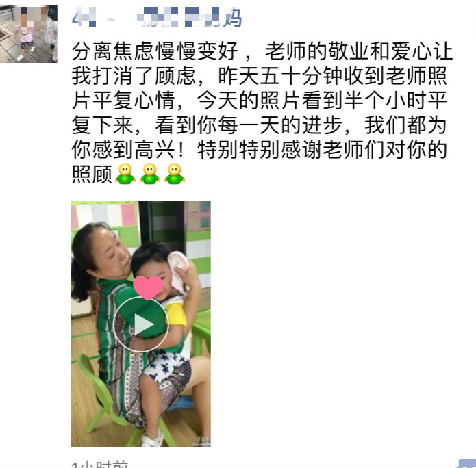Click the text line starting with 片平复心情
This screenshot has width=476, height=468.
click(260, 101)
